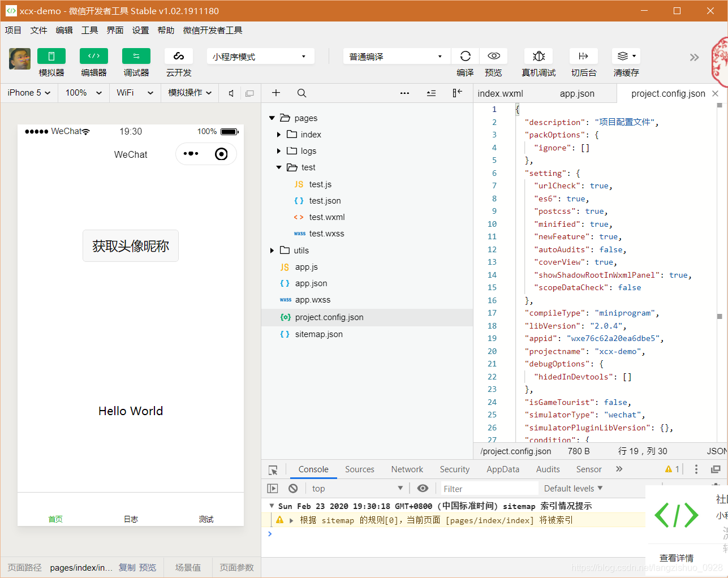Image resolution: width=728 pixels, height=578 pixels.
Task: Open the 普通编译 compile mode dropdown
Action: click(397, 57)
